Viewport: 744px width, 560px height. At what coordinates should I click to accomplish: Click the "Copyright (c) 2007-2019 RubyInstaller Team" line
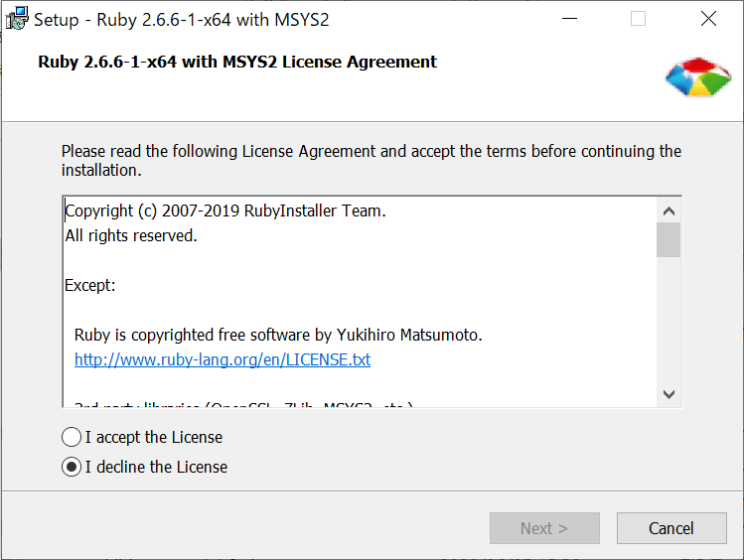pos(224,210)
